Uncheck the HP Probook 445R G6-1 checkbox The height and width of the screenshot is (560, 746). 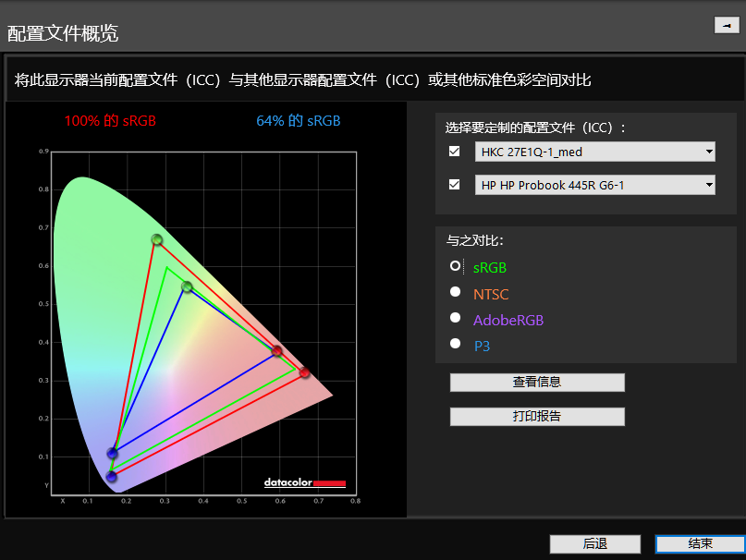(x=455, y=185)
